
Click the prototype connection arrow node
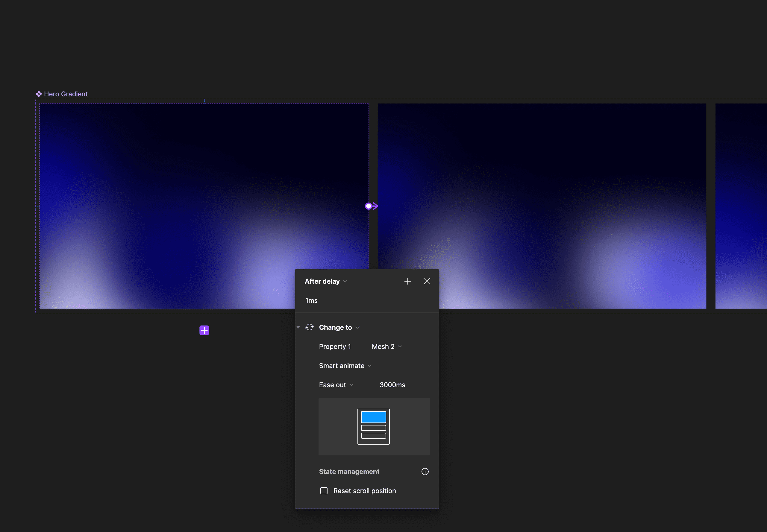pyautogui.click(x=369, y=206)
